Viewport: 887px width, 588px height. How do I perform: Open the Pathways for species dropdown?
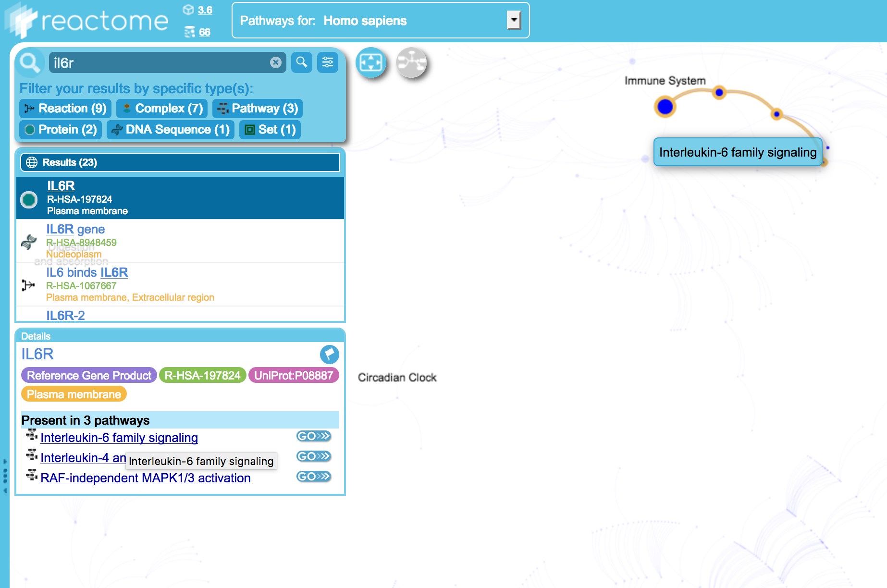tap(514, 20)
